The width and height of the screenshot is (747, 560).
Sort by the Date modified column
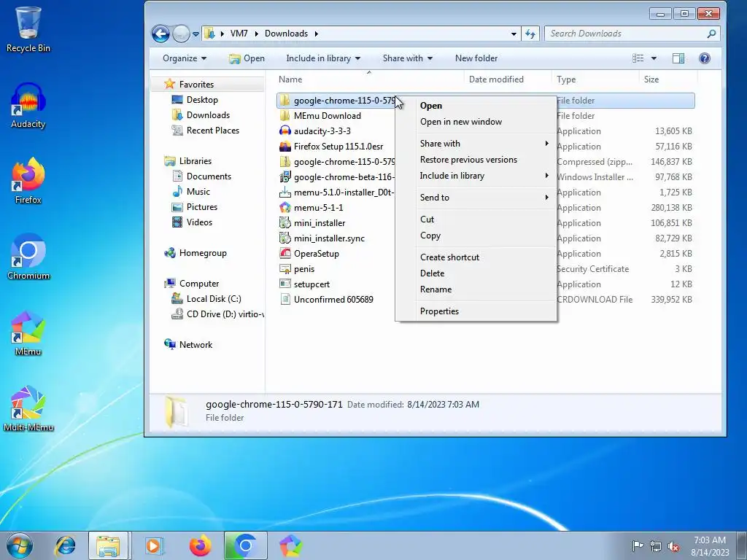[x=508, y=79]
